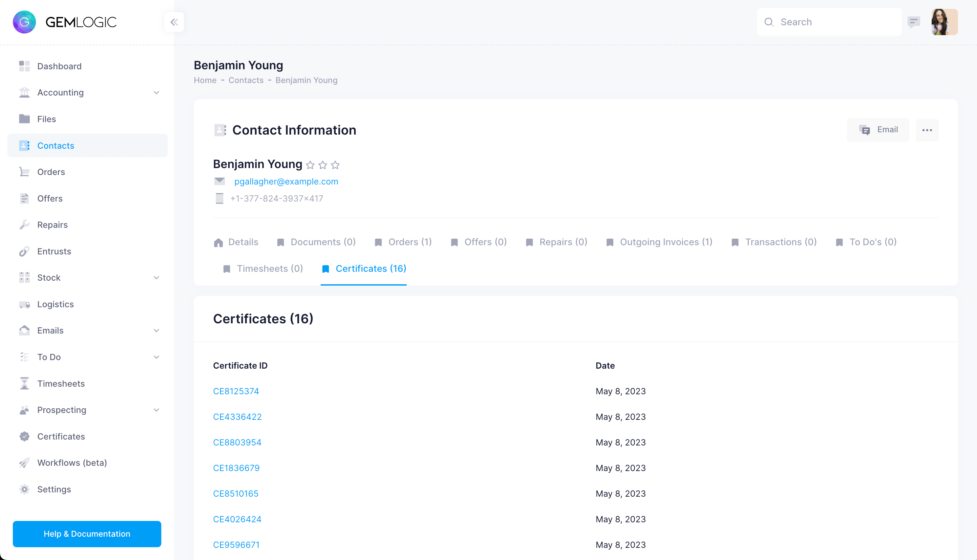Viewport: 977px width, 560px height.
Task: Rate contact with first star
Action: [310, 165]
